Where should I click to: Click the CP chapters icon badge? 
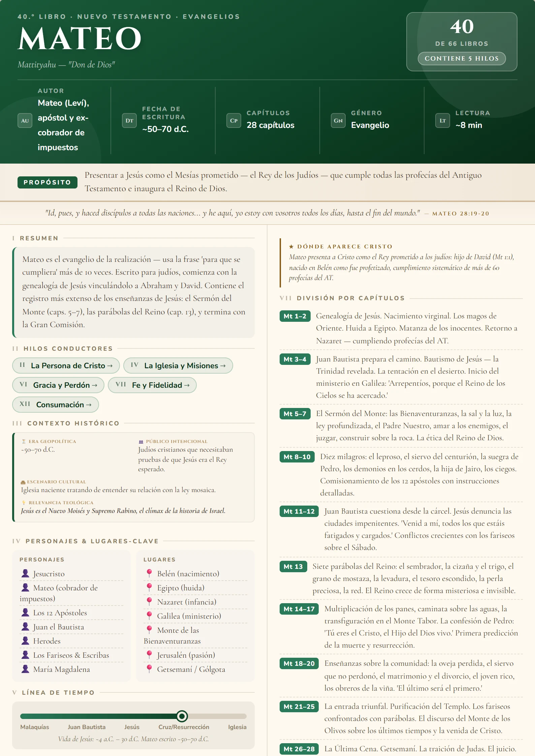(234, 121)
